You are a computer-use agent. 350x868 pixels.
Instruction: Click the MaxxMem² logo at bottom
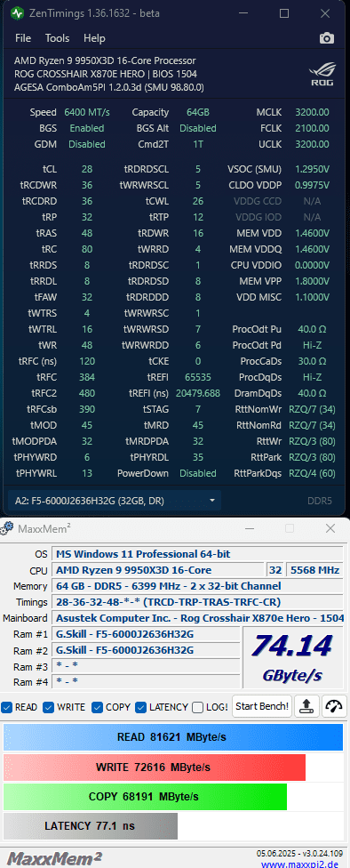(55, 859)
